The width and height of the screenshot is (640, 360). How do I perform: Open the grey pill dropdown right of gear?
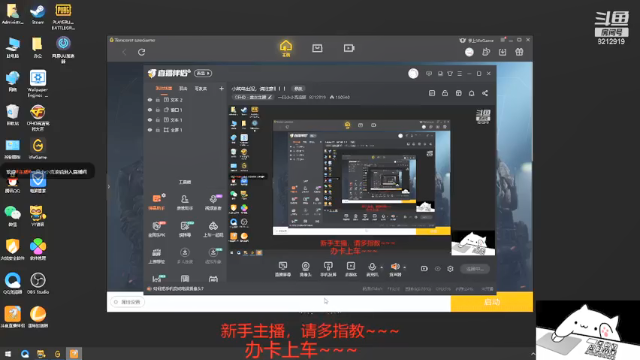(475, 269)
